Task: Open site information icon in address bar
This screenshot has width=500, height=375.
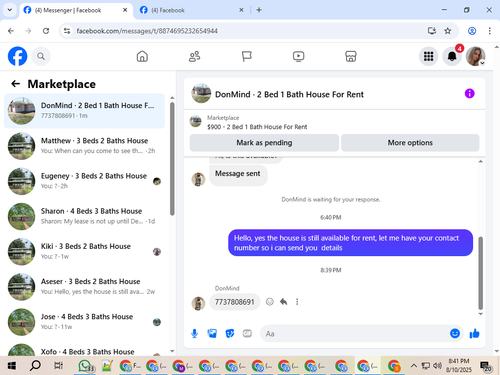Action: pos(67,31)
